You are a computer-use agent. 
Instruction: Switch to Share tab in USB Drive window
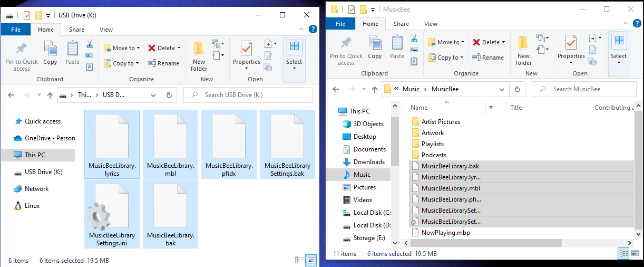click(76, 30)
